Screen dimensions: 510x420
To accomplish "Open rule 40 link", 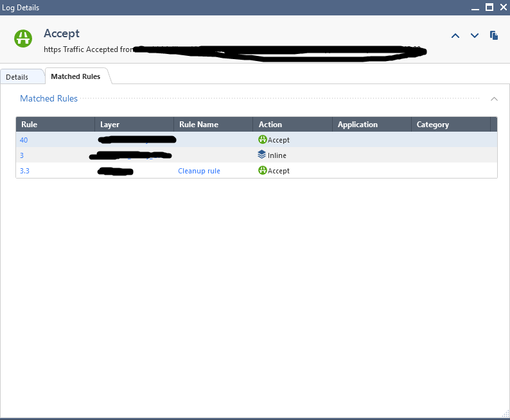I will [x=24, y=140].
